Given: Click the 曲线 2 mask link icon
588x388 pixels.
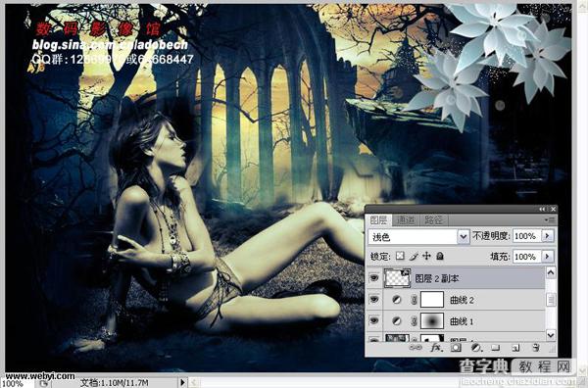Looking at the screenshot, I should [x=414, y=300].
